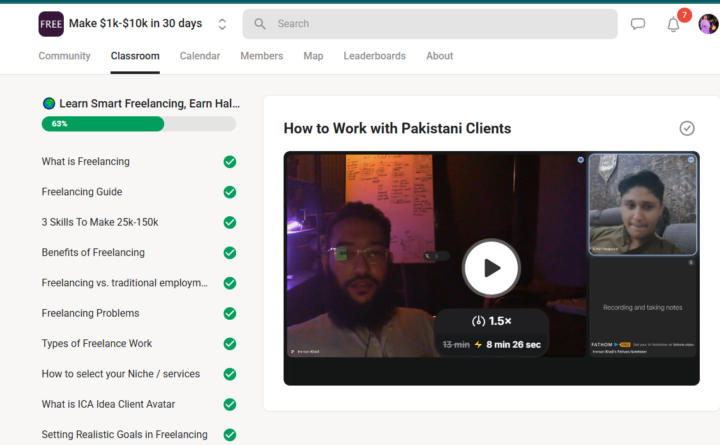This screenshot has width=720, height=445.
Task: Open 'Benefits of Freelancing' lesson
Action: [93, 253]
